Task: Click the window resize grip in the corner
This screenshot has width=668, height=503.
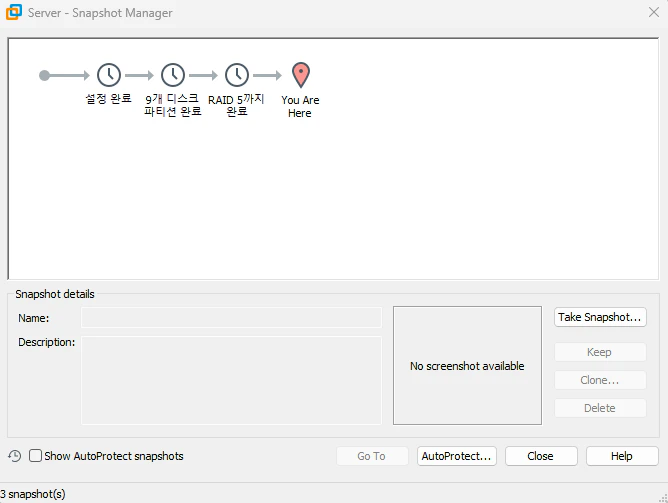Action: pos(663,498)
